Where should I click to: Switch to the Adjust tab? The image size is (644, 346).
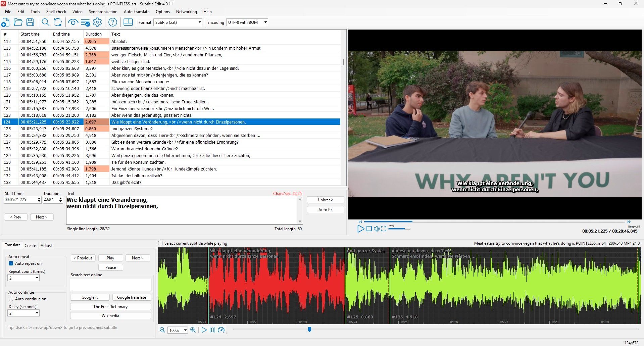click(46, 246)
